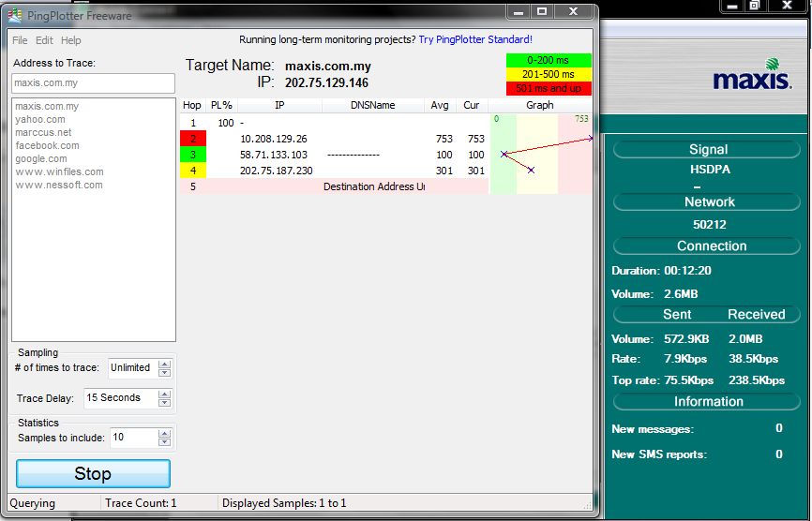
Task: Select marccus.net in the address list
Action: 43,132
